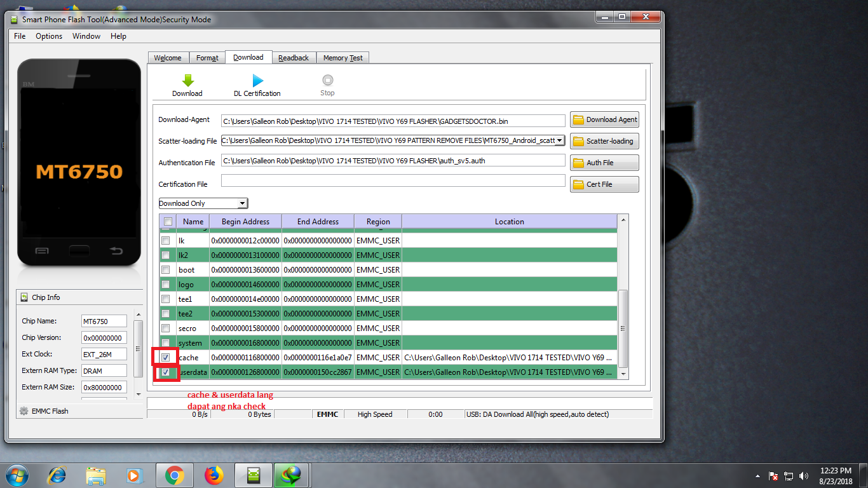This screenshot has width=868, height=488.
Task: Click the Chip Info panel icon
Action: pyautogui.click(x=25, y=297)
